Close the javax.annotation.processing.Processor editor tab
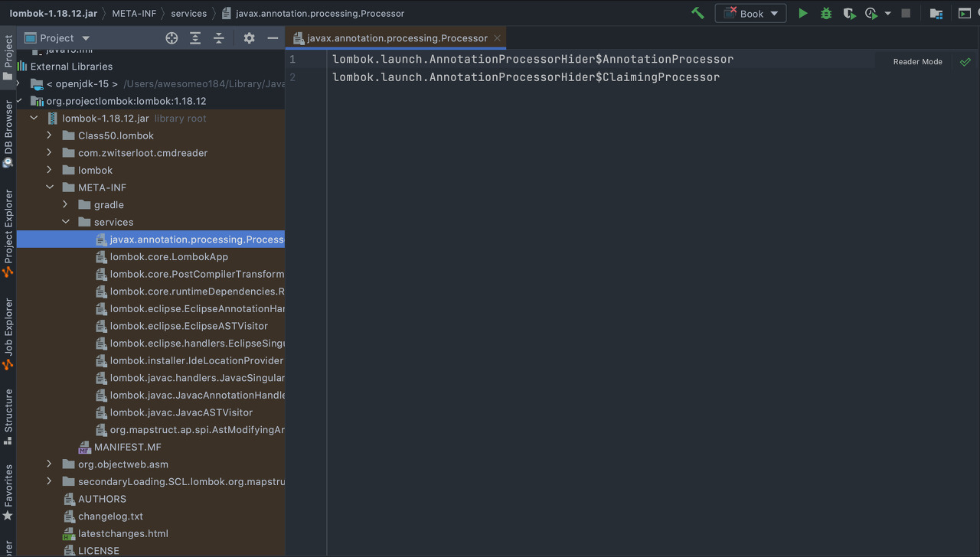 click(x=497, y=37)
